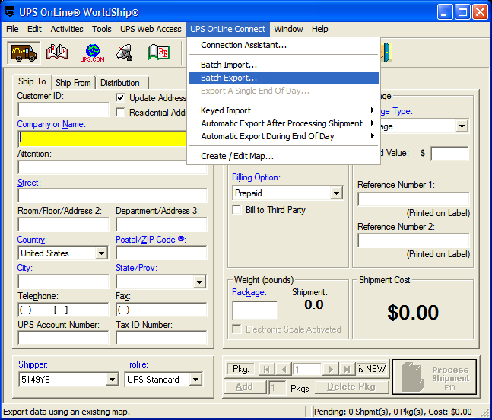Open the Shipper dropdown

(x=112, y=379)
